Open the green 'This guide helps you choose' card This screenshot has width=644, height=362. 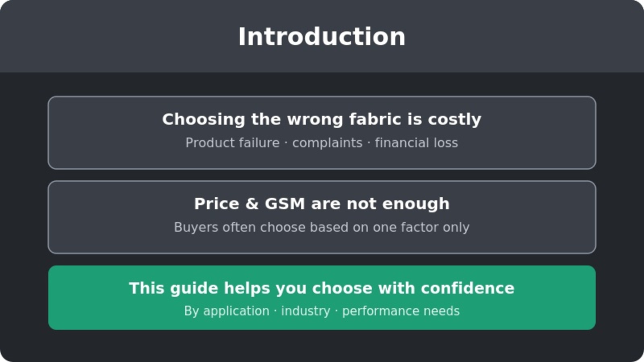pos(322,298)
